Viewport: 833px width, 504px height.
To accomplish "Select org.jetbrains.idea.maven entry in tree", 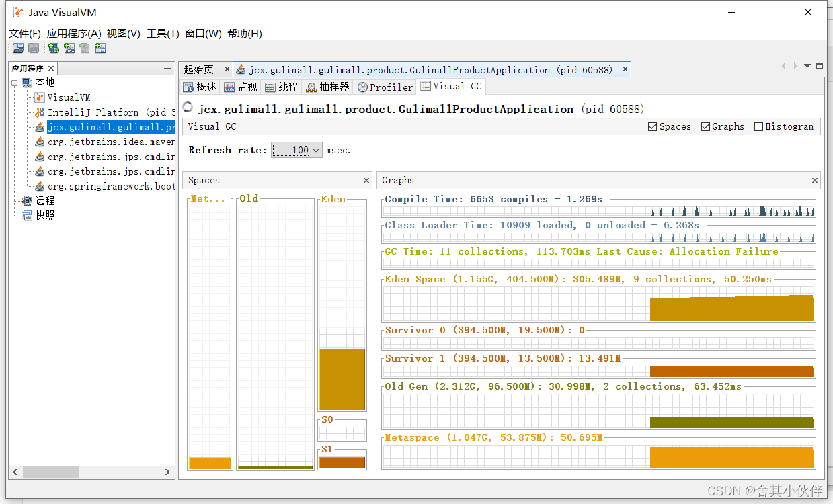I will pos(111,142).
